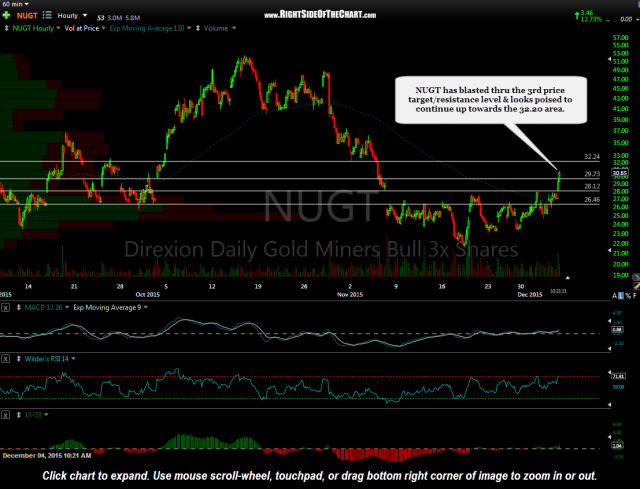The image size is (640, 489).
Task: Open the watchlist icon beside NUGT
Action: tap(47, 16)
